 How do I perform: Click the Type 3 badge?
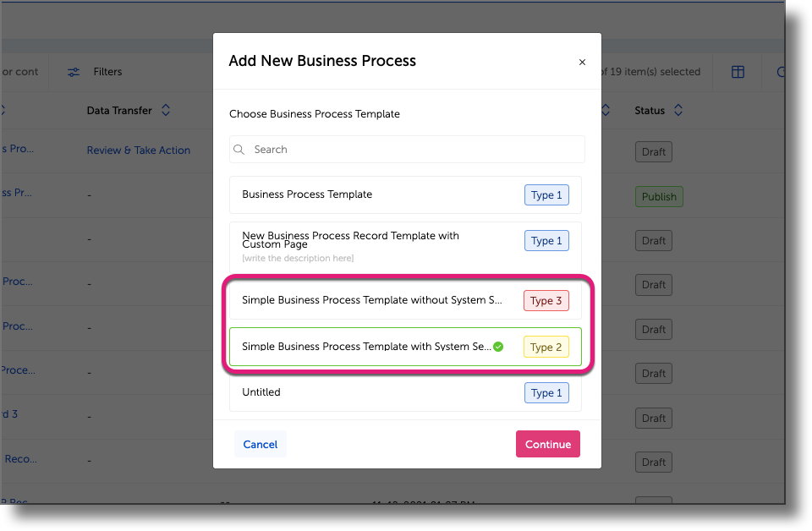pos(546,300)
